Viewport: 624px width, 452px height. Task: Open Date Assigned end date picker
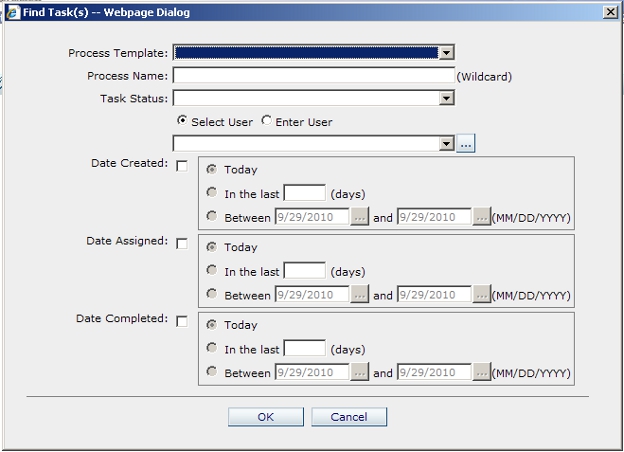pos(482,295)
